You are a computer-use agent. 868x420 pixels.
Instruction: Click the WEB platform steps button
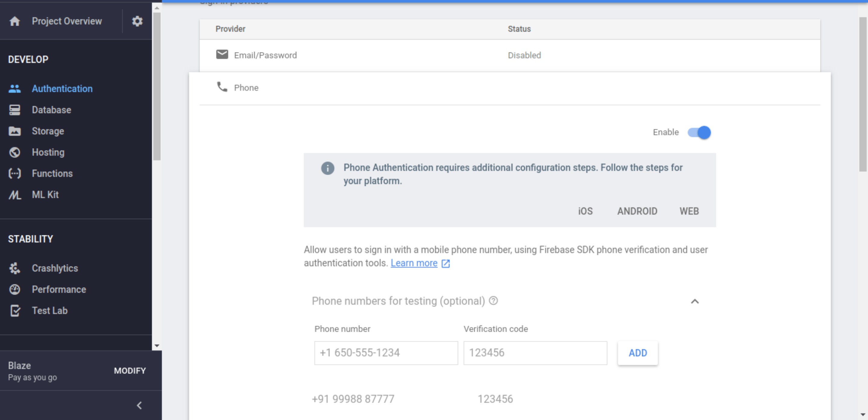click(x=689, y=211)
